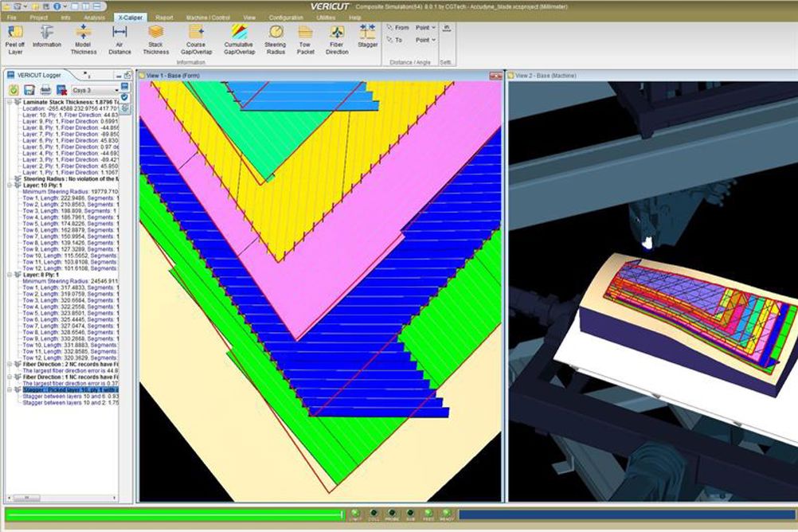Image resolution: width=798 pixels, height=532 pixels.
Task: Collapse the Layer: 8 Ply: 1 node
Action: tap(10, 275)
